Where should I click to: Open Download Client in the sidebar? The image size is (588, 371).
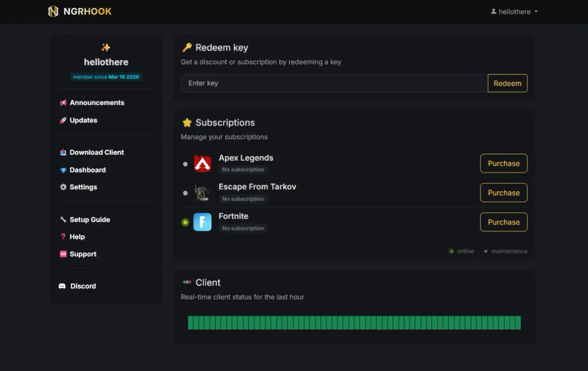(x=96, y=152)
